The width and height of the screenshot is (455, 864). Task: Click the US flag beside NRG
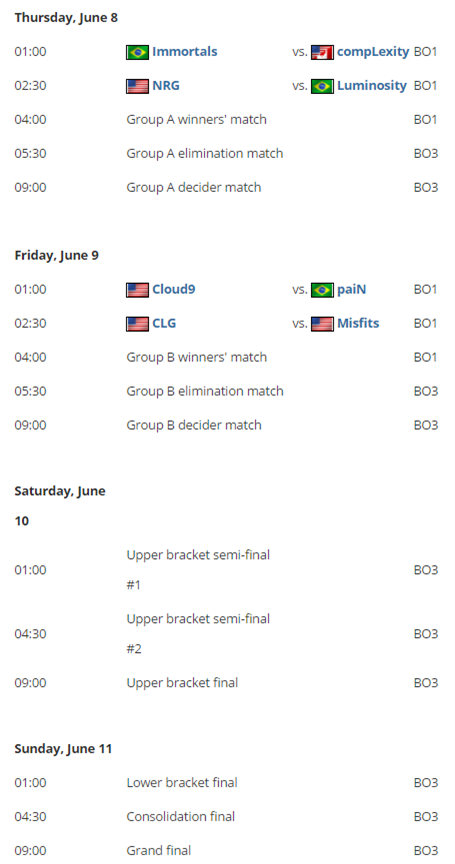tap(137, 87)
